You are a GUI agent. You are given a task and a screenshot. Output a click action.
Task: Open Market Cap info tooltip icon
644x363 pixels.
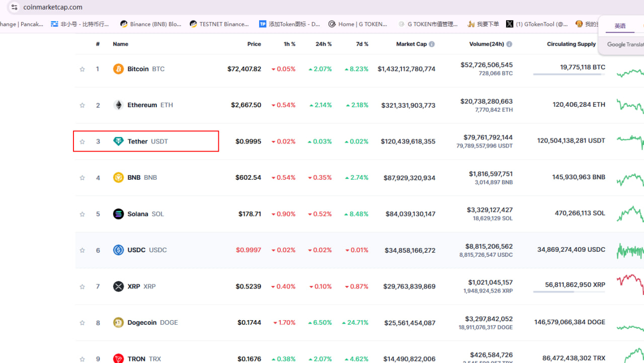point(432,44)
